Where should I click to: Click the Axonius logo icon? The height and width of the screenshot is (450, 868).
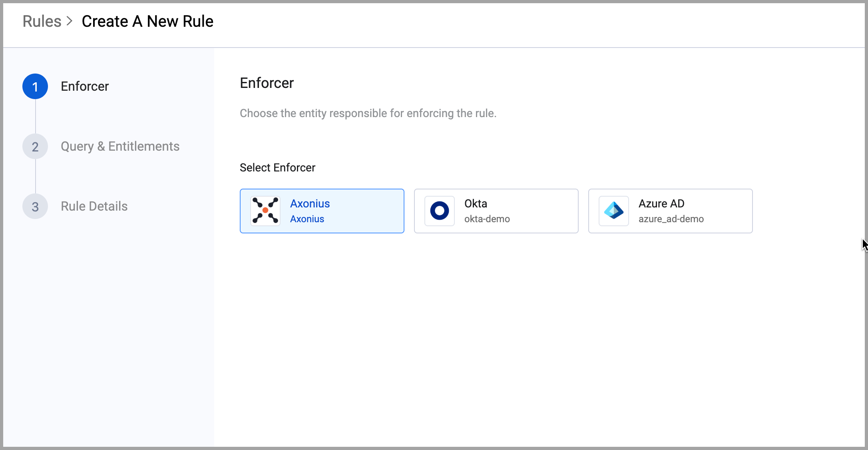(265, 211)
